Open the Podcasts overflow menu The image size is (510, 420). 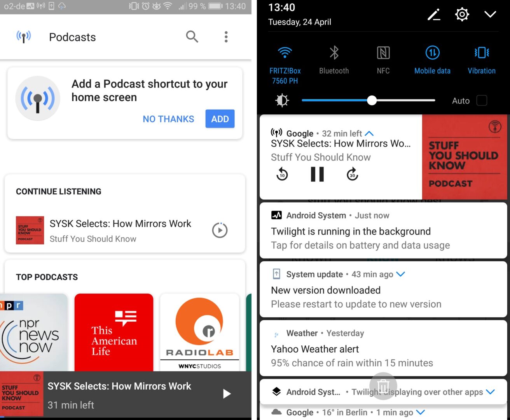tap(226, 37)
